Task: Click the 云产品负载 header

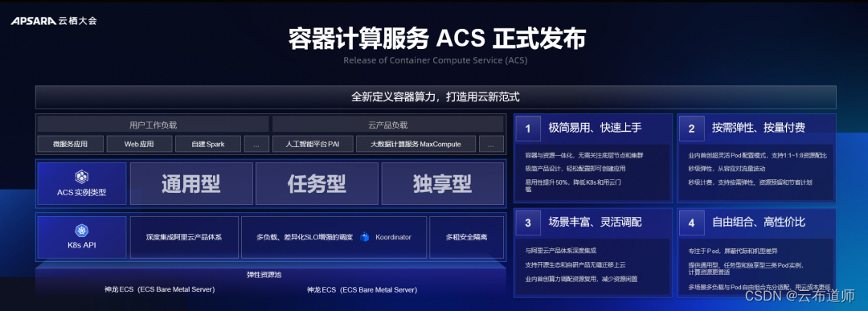Action: (x=388, y=125)
